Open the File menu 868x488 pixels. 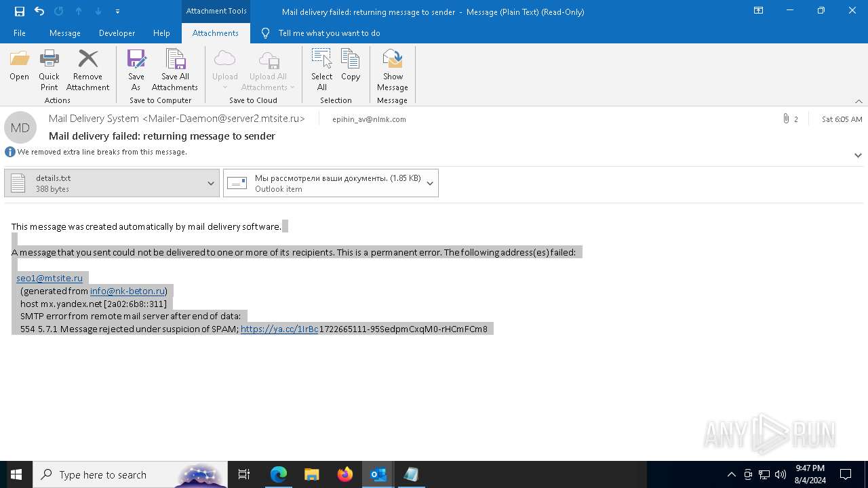pos(20,33)
